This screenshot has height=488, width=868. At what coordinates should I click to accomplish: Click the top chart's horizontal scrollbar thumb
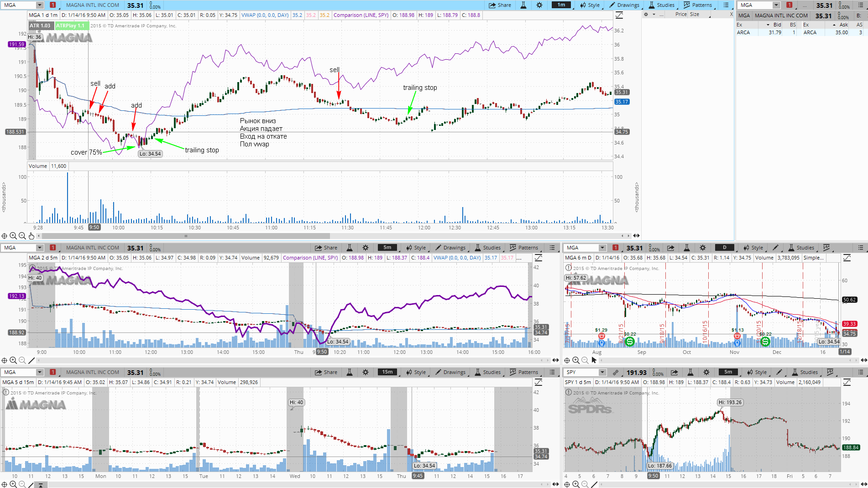click(185, 236)
